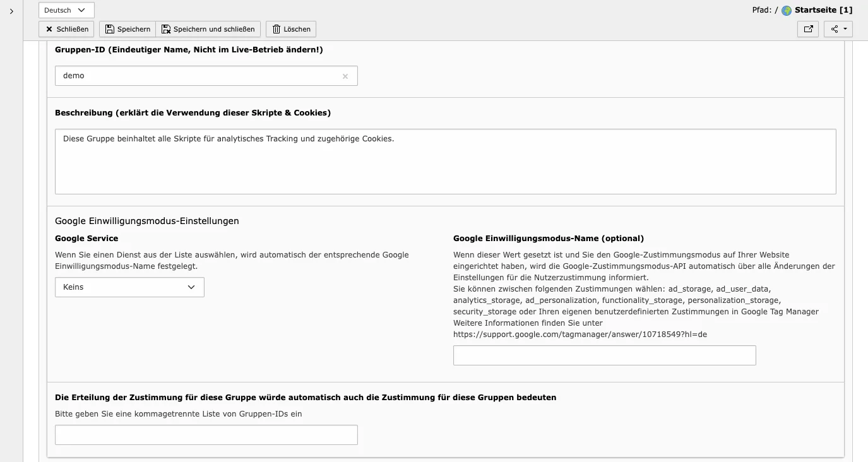Open the share button's caret dropdown
This screenshot has width=868, height=462.
tap(844, 28)
